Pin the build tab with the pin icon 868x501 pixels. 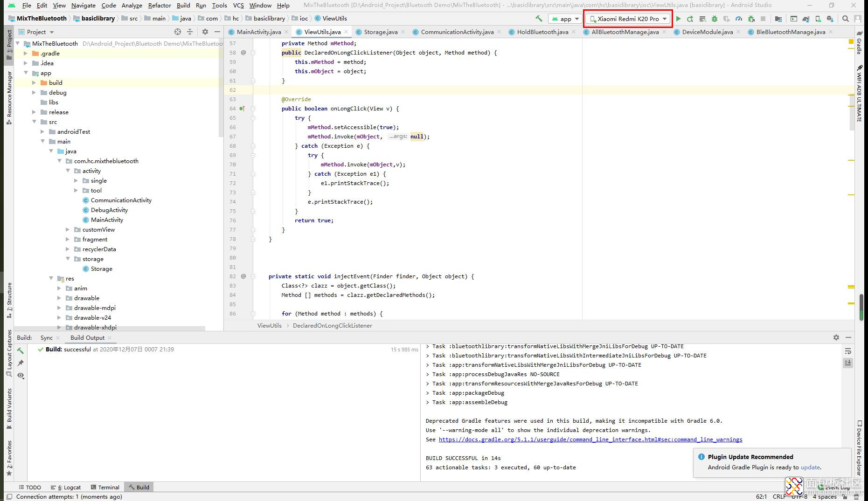[21, 363]
